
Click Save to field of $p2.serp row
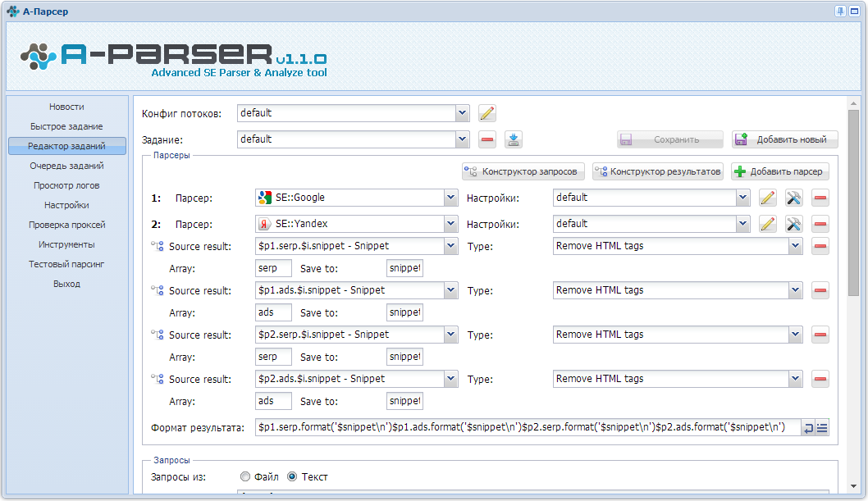point(404,357)
